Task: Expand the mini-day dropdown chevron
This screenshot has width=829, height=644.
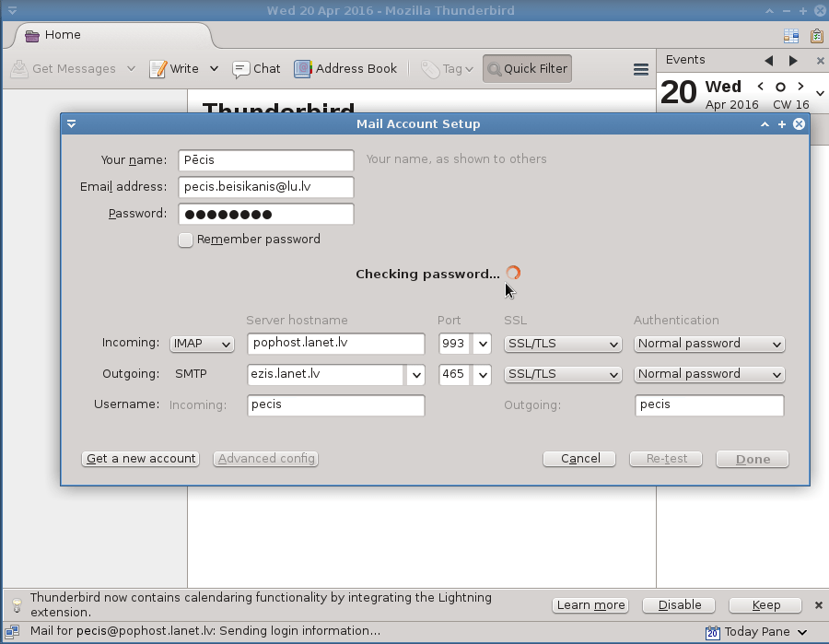Action: tap(820, 94)
